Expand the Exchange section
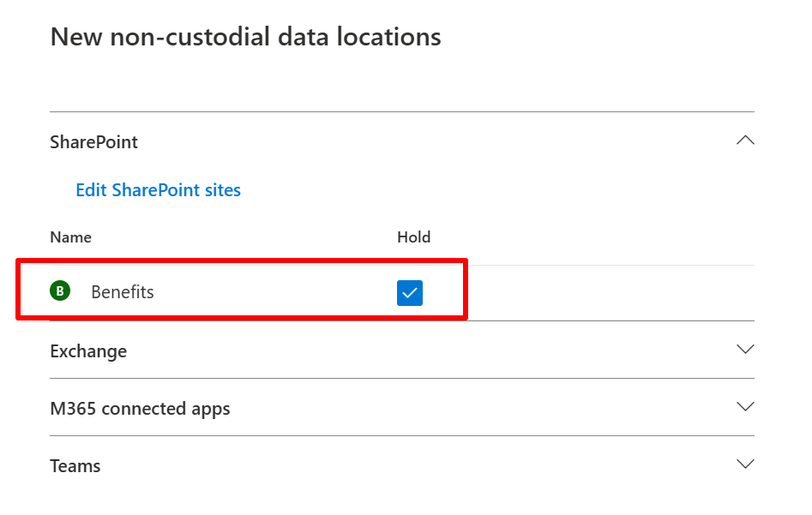Screen dimensions: 812x515 click(x=745, y=350)
